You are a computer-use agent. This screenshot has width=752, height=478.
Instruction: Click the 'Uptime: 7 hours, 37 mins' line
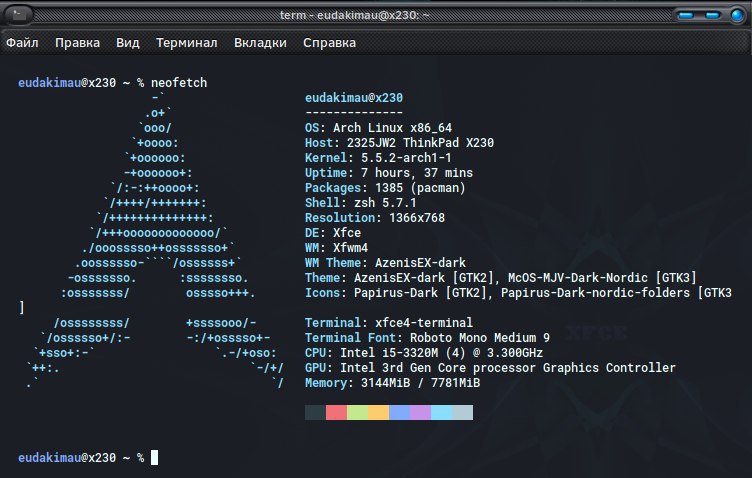click(389, 173)
